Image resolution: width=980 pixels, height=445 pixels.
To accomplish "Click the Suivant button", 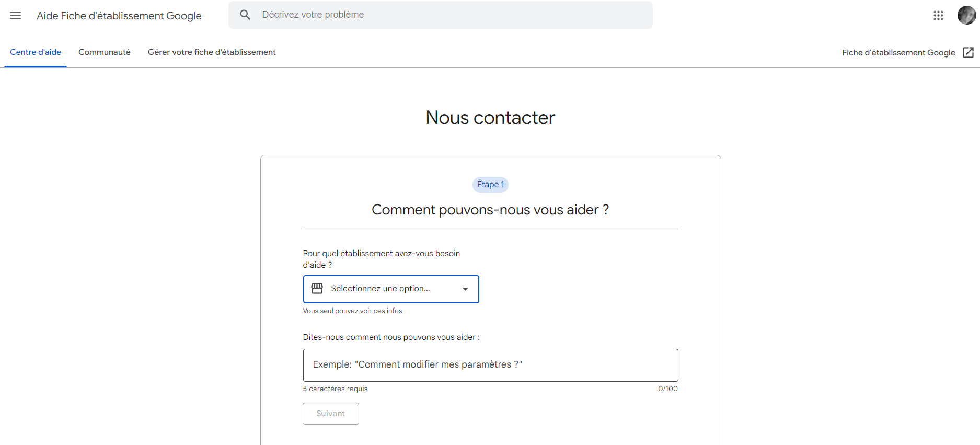I will point(330,413).
